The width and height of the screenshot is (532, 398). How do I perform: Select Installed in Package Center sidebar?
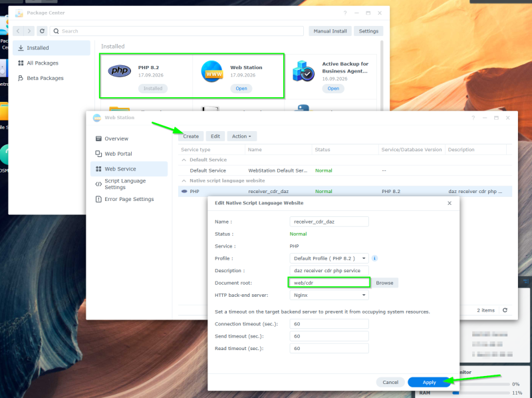pos(52,48)
